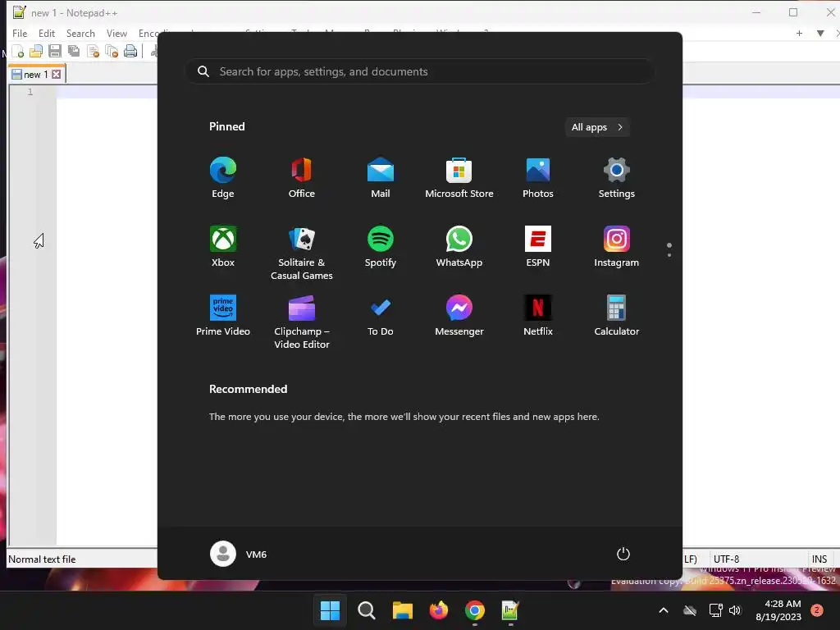Open Messenger pinned app
840x630 pixels.
(x=459, y=316)
